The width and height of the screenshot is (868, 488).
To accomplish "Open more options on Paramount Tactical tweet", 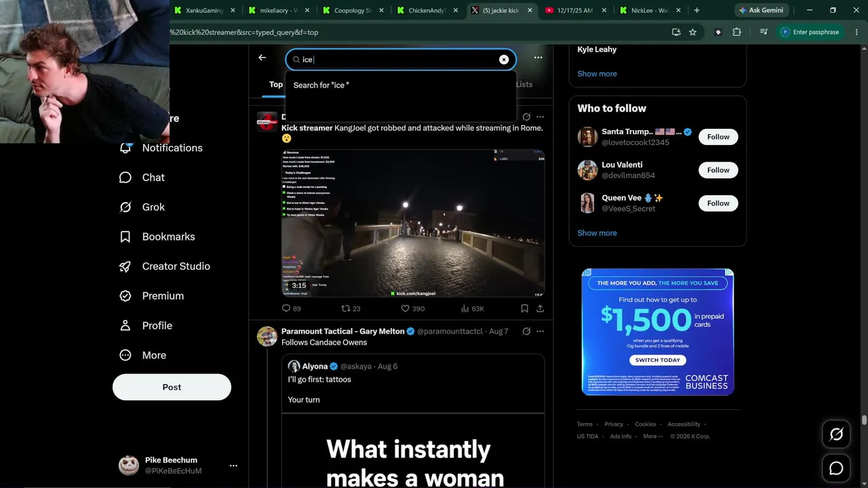I will [540, 331].
